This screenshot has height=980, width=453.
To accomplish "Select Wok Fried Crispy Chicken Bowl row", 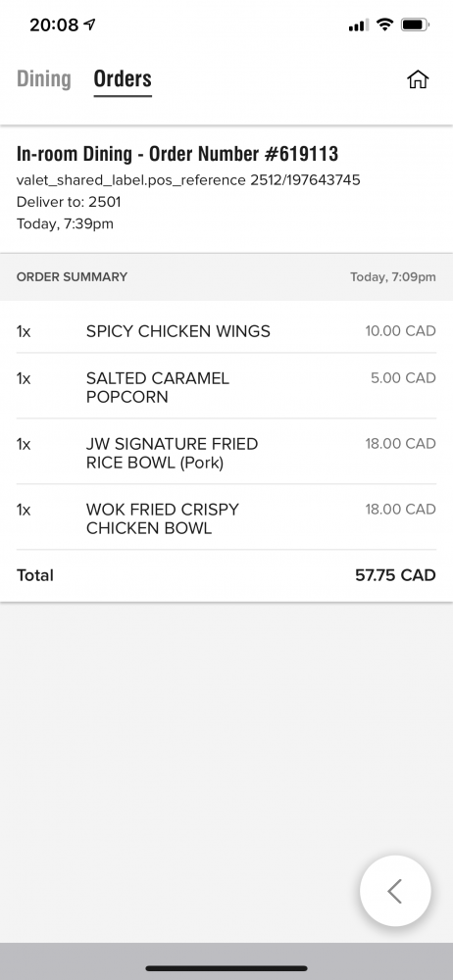I will (226, 518).
